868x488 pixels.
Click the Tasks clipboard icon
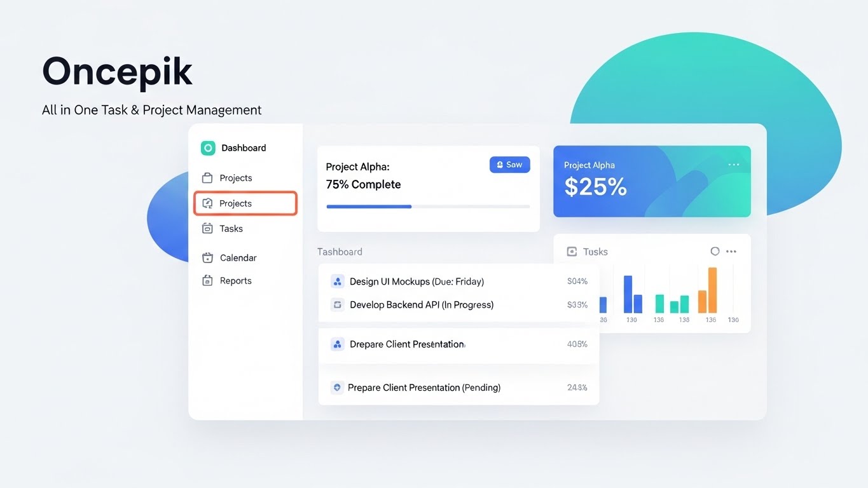(207, 227)
